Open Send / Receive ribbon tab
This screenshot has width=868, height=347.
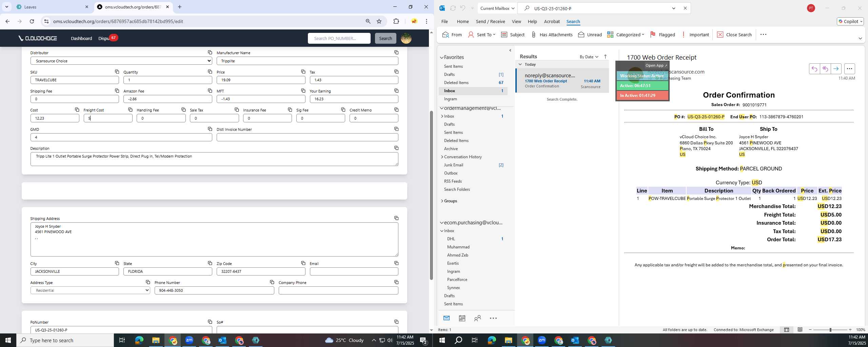pos(490,21)
